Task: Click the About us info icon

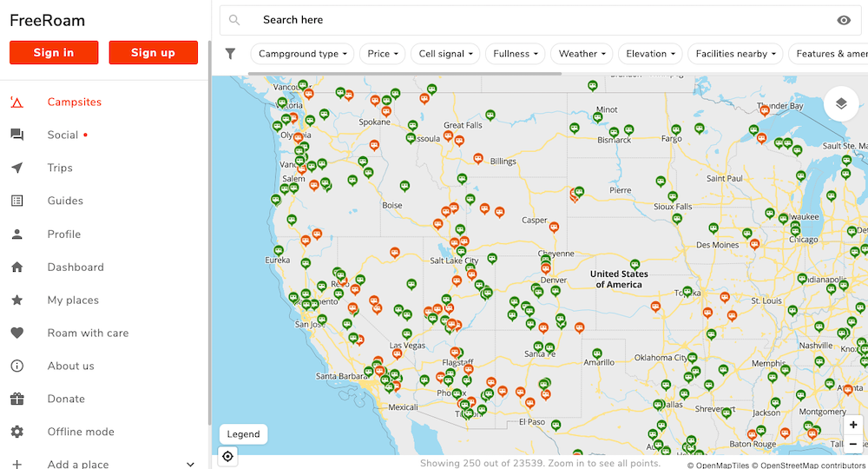Action: pos(17,366)
